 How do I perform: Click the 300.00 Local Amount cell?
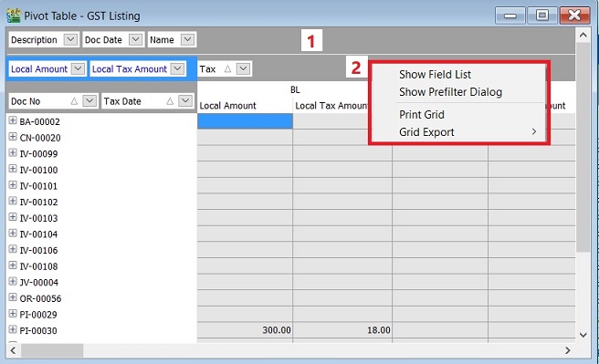pyautogui.click(x=245, y=330)
